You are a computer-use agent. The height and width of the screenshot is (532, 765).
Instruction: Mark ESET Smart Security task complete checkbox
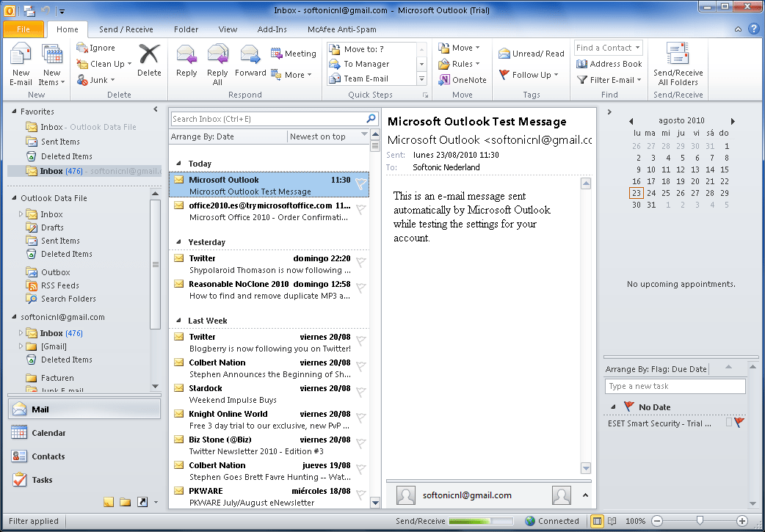[729, 423]
